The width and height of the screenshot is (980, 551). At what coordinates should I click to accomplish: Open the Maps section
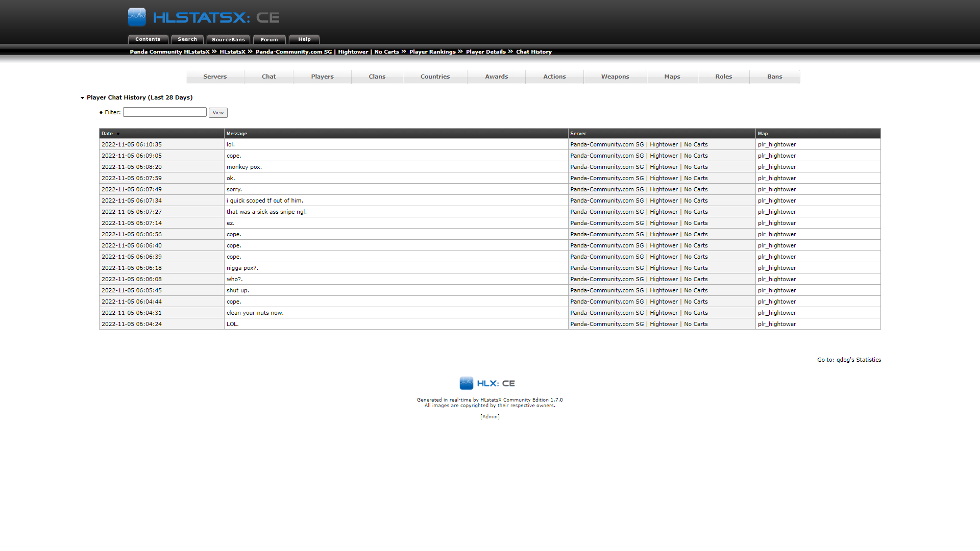[672, 77]
